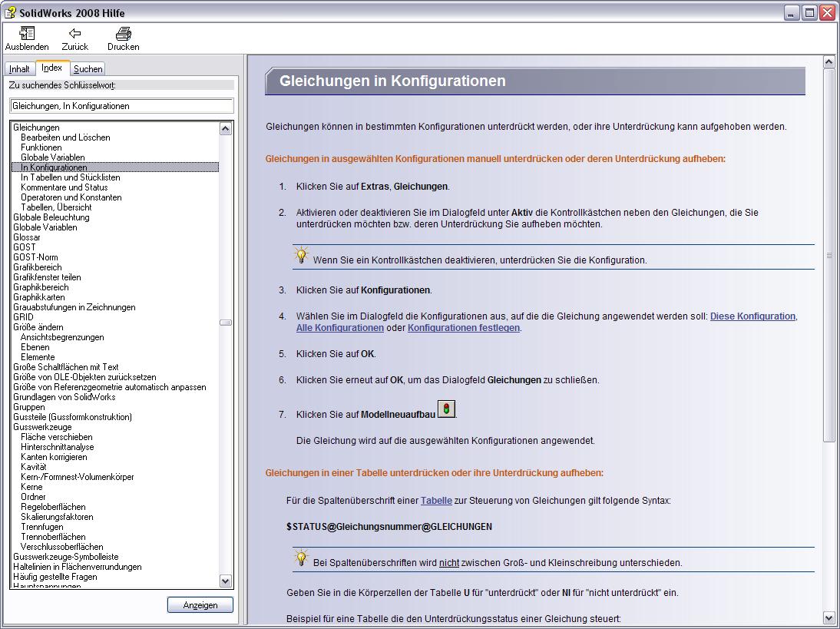This screenshot has width=840, height=629.
Task: Select Große Schaltflächen mit Text entry
Action: click(x=66, y=368)
